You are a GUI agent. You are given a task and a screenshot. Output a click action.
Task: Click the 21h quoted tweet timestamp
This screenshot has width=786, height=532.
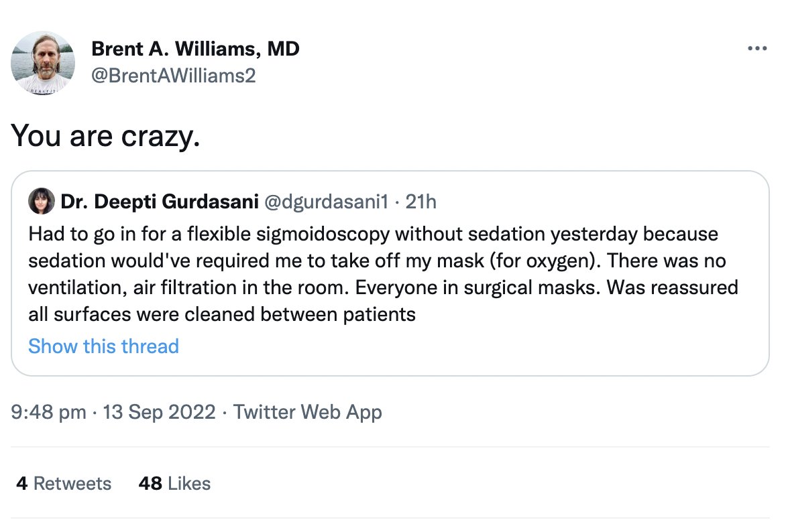[x=421, y=201]
